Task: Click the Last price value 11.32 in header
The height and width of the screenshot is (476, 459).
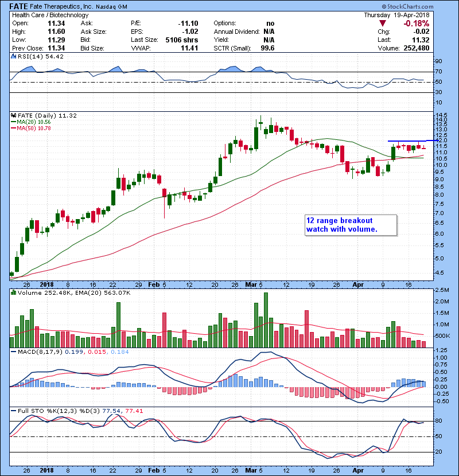Action: pos(421,40)
